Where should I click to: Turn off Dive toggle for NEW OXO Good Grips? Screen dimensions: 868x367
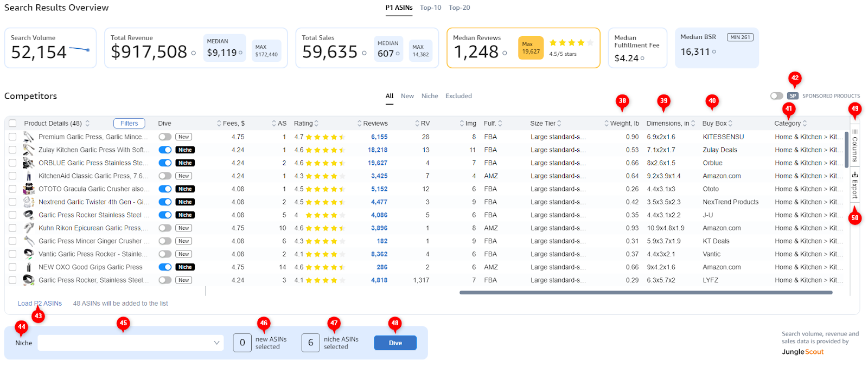[165, 267]
